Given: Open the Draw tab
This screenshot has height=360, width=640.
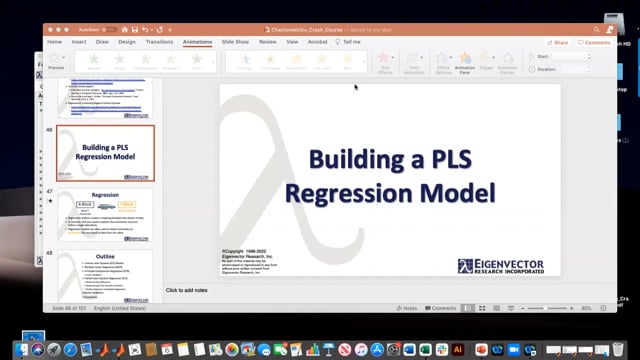Looking at the screenshot, I should point(102,42).
